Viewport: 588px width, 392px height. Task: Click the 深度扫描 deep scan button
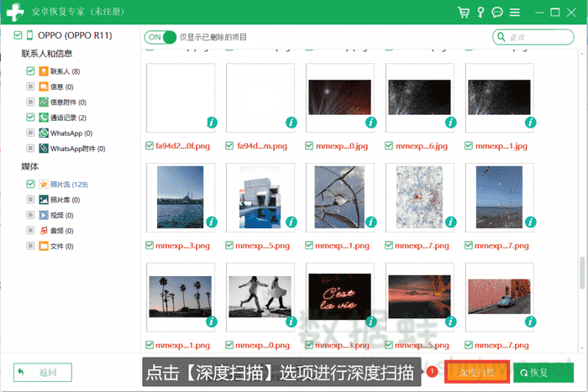pyautogui.click(x=476, y=372)
